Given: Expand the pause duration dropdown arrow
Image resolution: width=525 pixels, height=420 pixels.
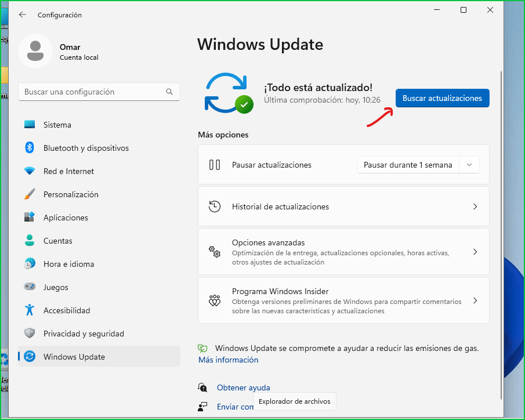Looking at the screenshot, I should pos(469,165).
